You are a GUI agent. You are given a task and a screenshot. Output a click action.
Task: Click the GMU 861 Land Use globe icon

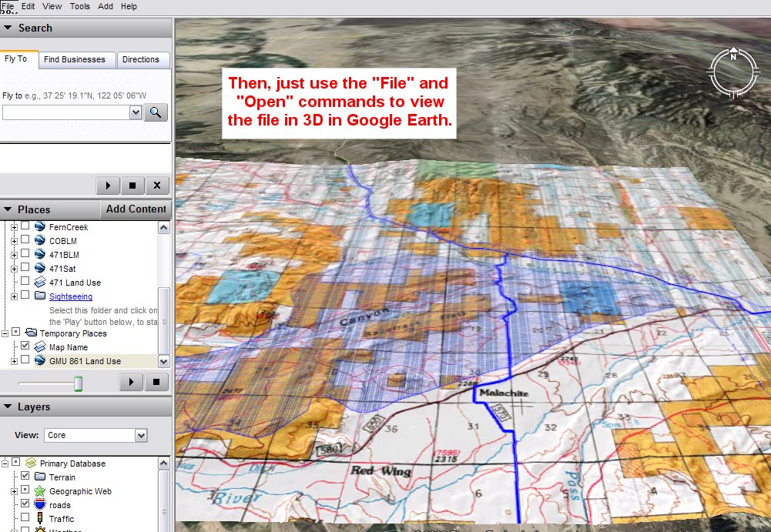[x=40, y=360]
